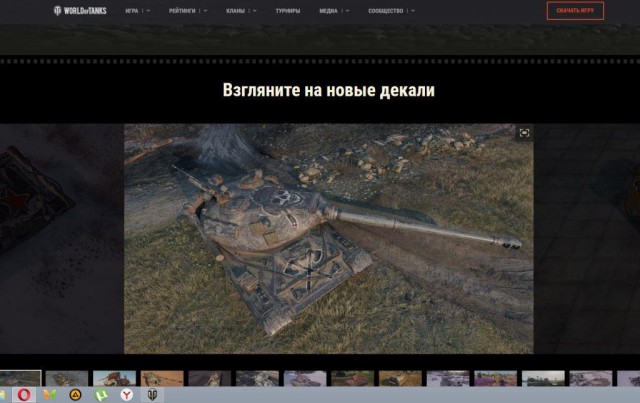The height and width of the screenshot is (403, 640).
Task: Click the main tank with skull decal image
Action: [x=329, y=239]
